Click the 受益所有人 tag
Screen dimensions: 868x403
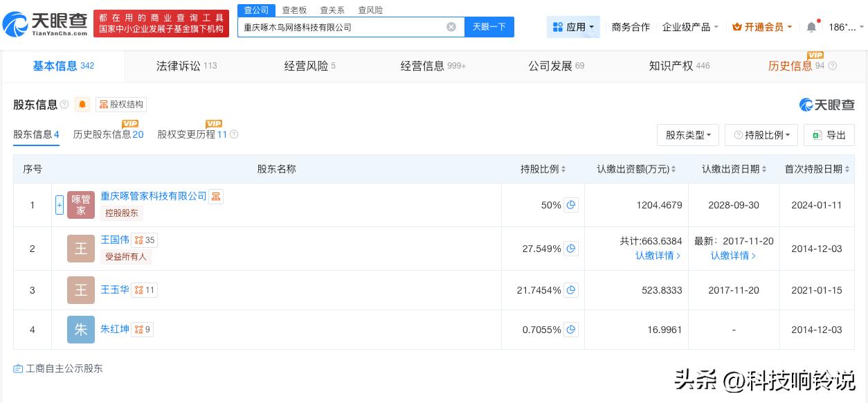pyautogui.click(x=126, y=257)
